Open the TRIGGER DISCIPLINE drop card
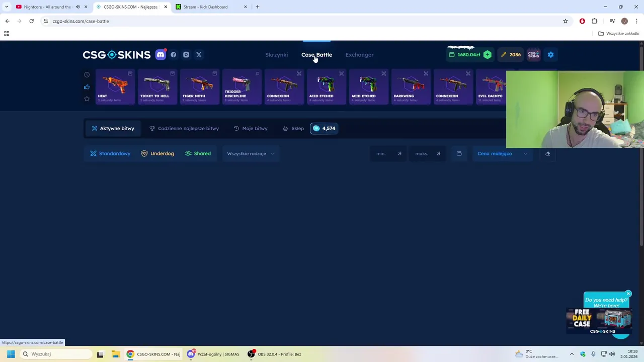This screenshot has width=644, height=362. [242, 87]
